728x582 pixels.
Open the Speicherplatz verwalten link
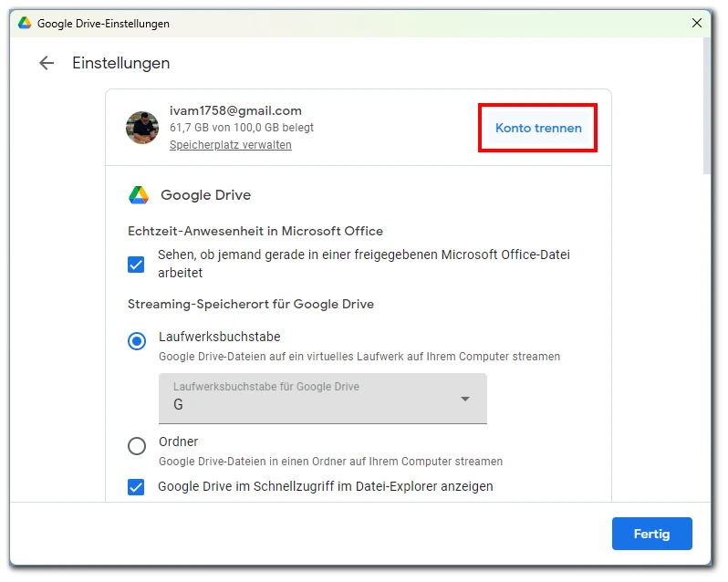click(x=230, y=145)
